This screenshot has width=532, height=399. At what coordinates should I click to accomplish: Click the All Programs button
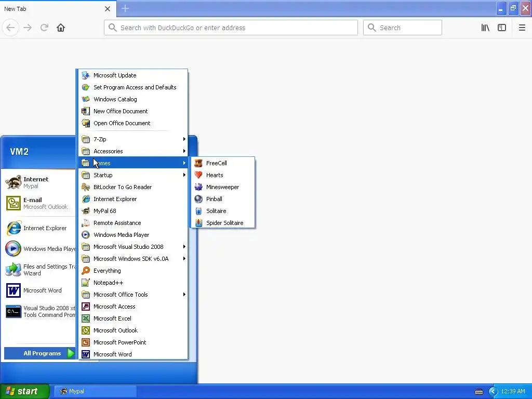click(x=39, y=353)
